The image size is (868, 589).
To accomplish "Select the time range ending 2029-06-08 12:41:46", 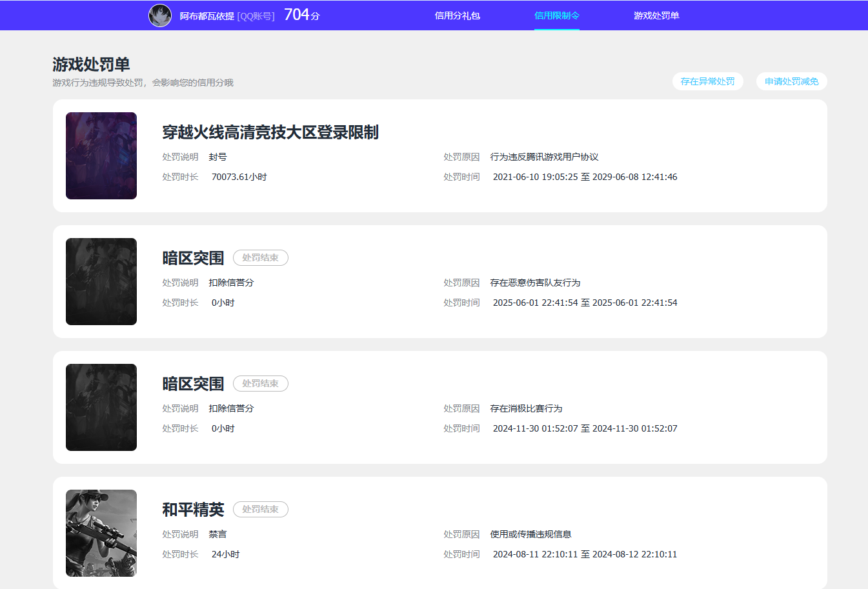I will pyautogui.click(x=585, y=177).
